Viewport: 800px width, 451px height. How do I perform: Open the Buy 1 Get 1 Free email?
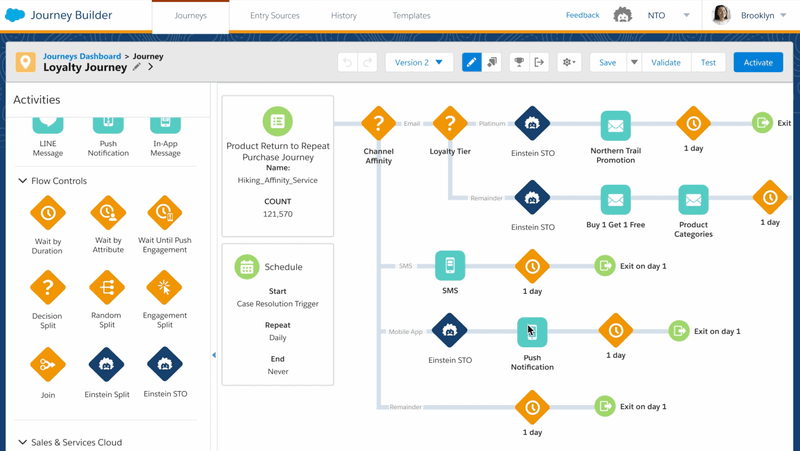pos(616,199)
